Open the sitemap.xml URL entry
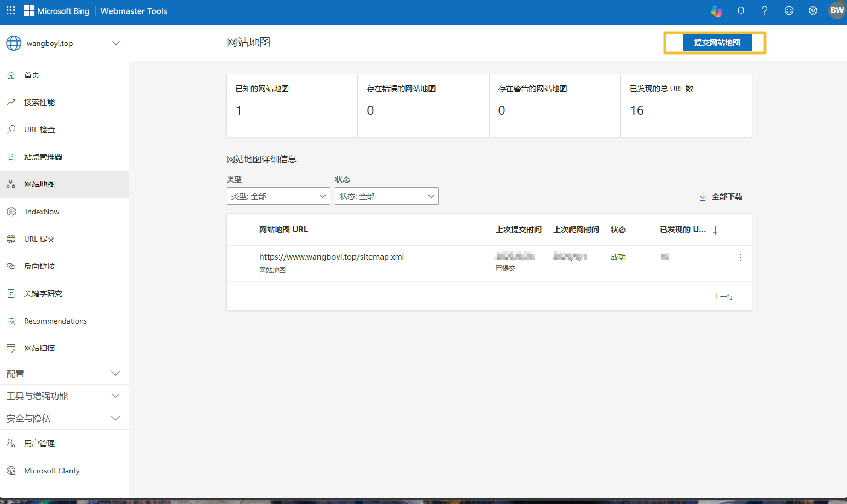This screenshot has height=504, width=847. (331, 257)
